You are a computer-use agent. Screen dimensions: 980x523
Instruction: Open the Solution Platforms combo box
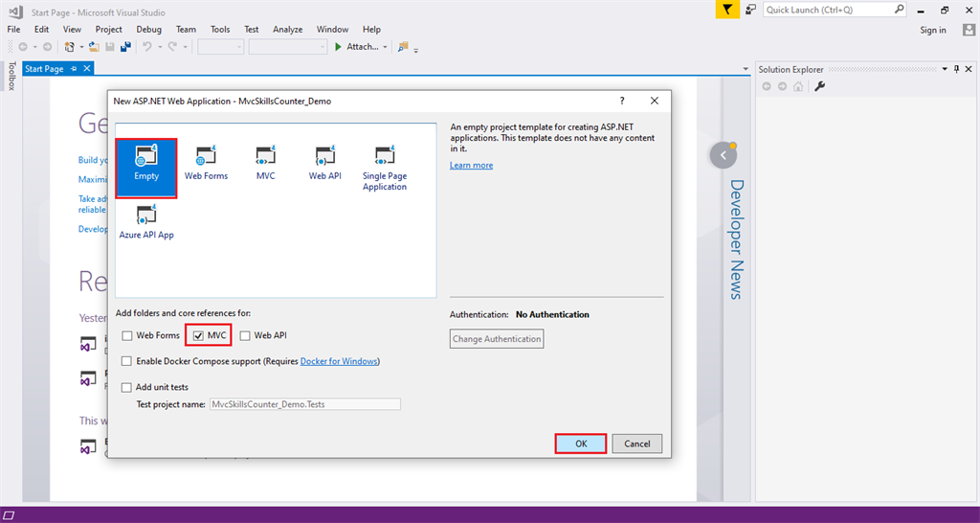(x=287, y=47)
